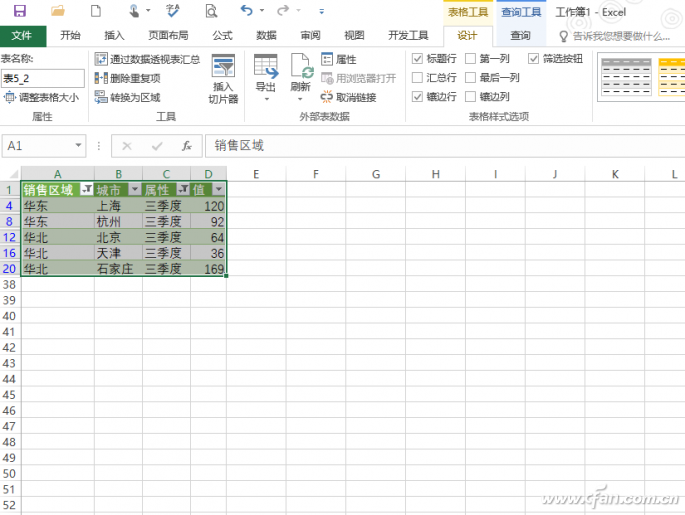Click the formula bar showing 销售区域
Image resolution: width=685 pixels, height=515 pixels.
(445, 145)
